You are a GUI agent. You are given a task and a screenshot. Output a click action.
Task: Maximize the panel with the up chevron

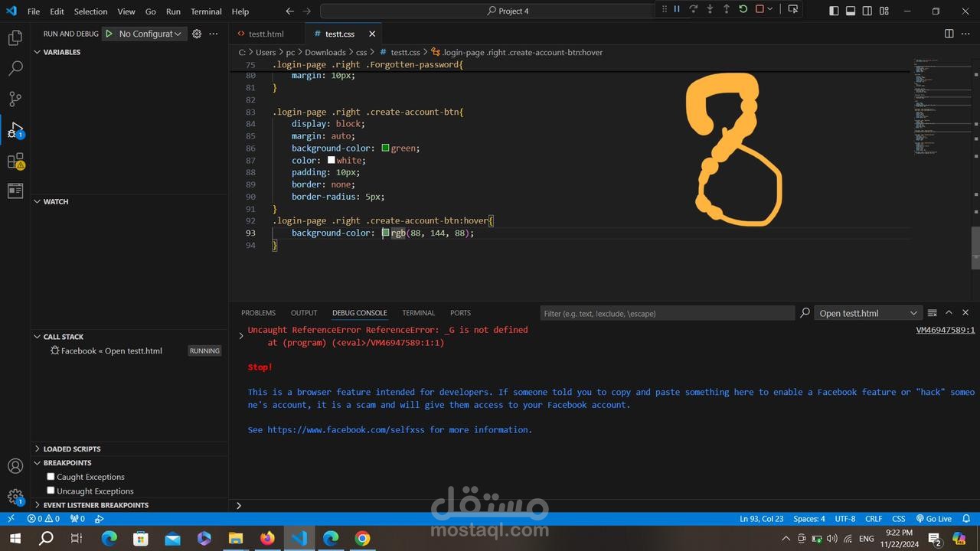pos(949,312)
